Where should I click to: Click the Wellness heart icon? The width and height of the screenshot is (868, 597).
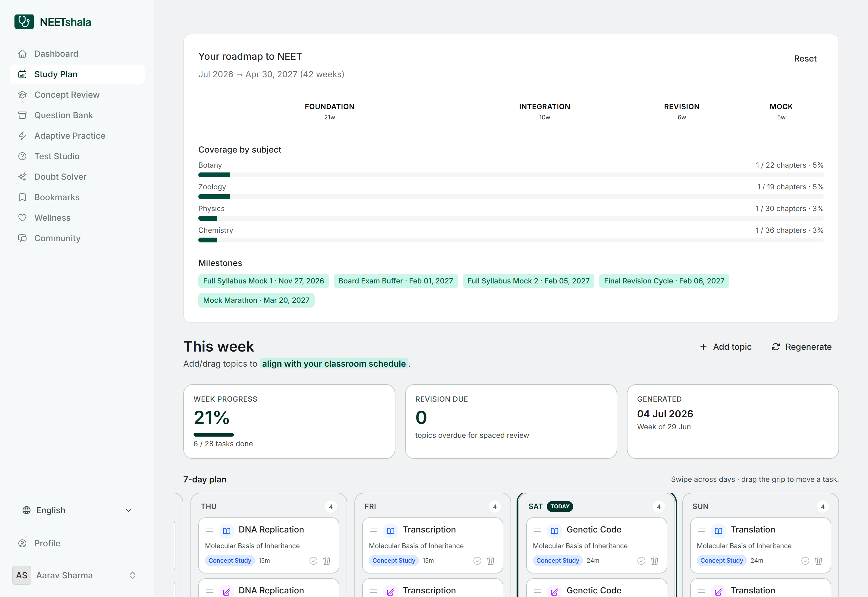point(22,218)
